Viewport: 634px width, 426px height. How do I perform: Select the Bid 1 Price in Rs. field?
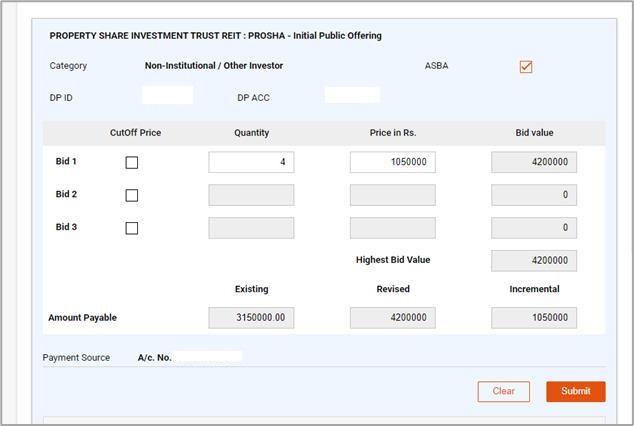392,162
